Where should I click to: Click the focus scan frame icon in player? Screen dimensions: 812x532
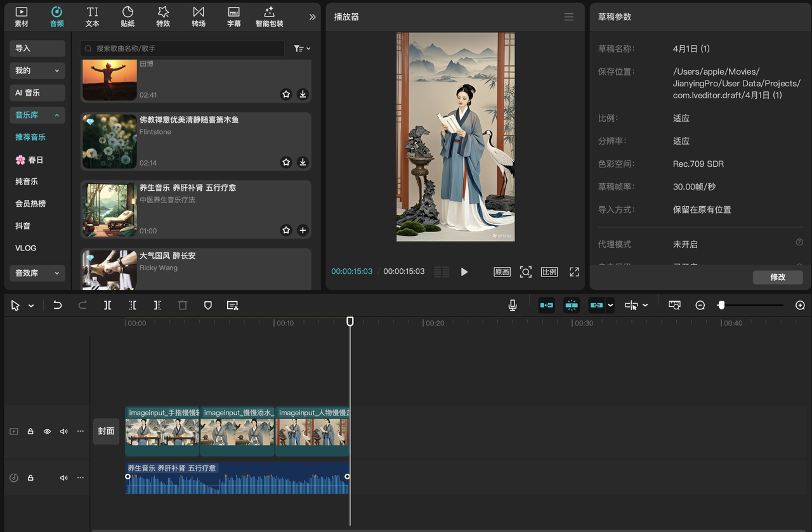[x=526, y=271]
